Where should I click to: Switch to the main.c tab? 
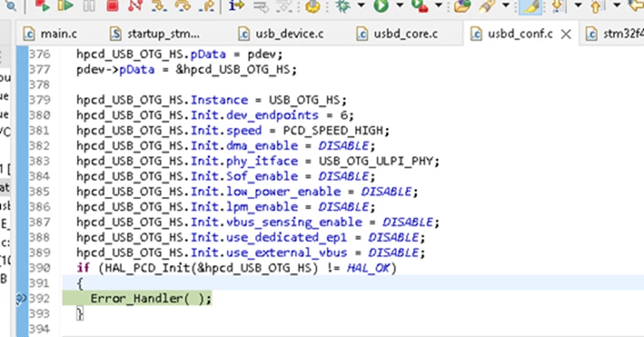(x=51, y=33)
